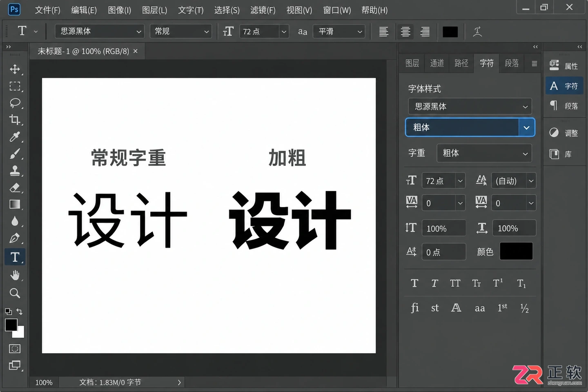Select the Zoom tool

(15, 293)
